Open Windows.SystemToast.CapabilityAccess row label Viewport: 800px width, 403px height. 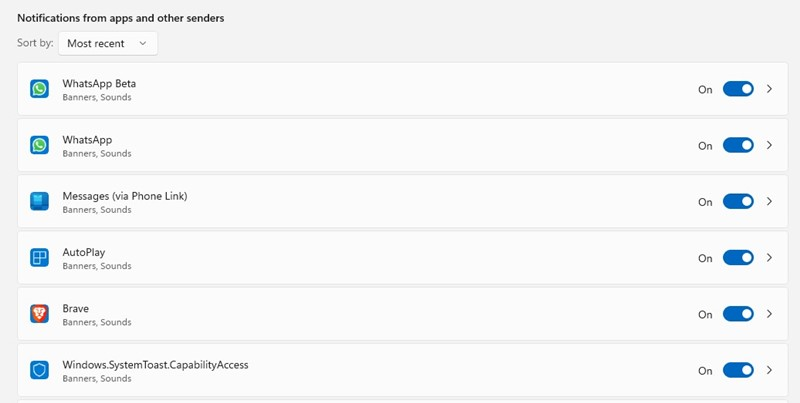[155, 365]
